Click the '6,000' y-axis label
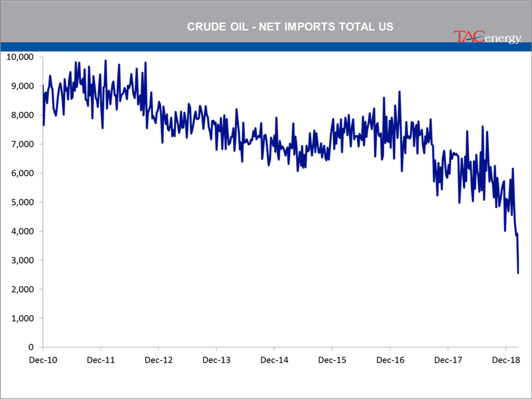 [22, 173]
